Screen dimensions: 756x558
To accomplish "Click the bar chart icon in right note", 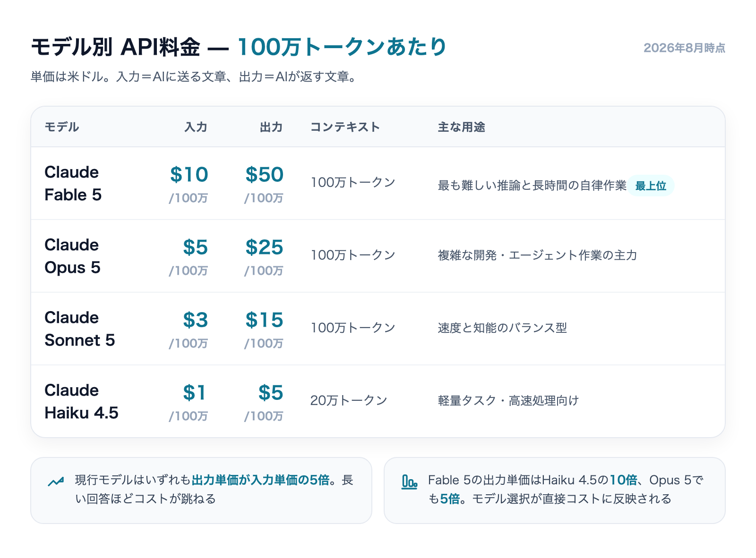I will [x=409, y=482].
